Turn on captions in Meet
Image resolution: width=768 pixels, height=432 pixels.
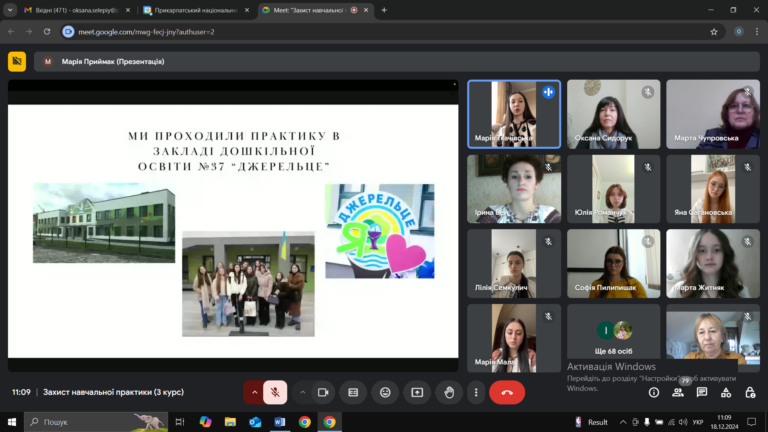point(353,392)
